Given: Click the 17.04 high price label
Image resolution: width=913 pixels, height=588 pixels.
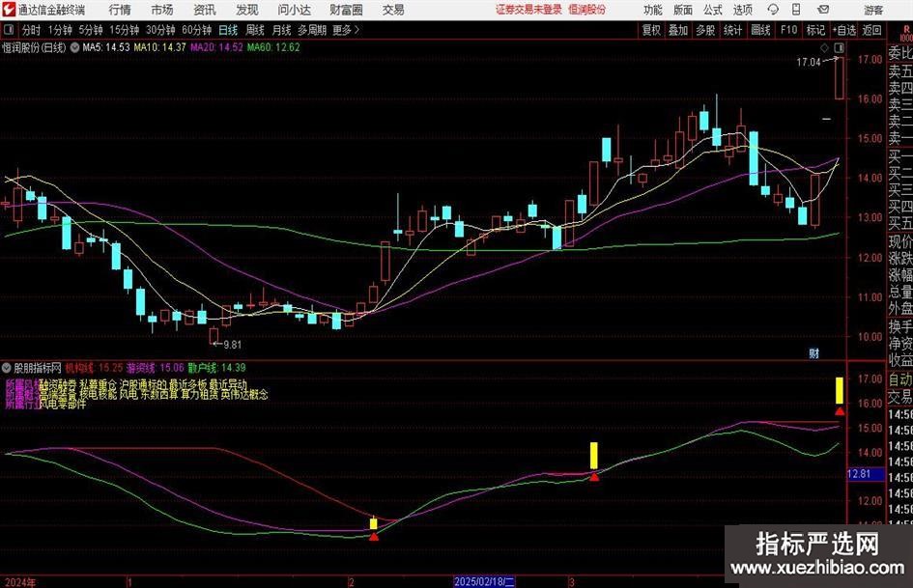Looking at the screenshot, I should 809,63.
